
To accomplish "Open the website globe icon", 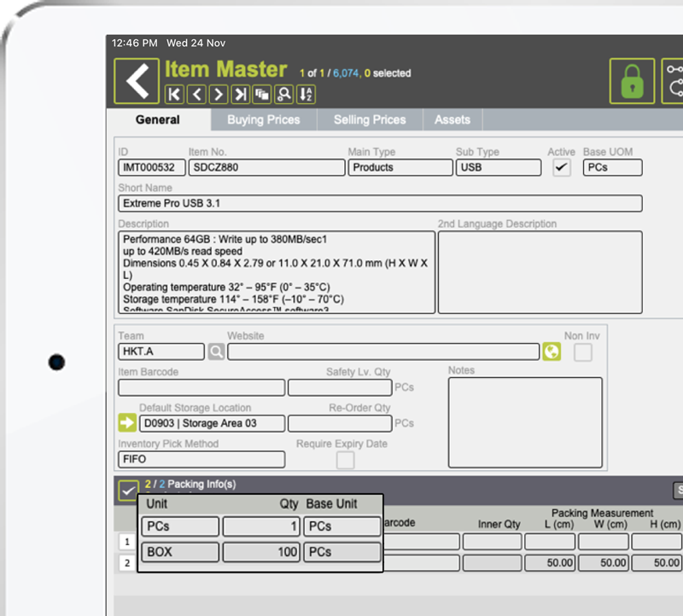I will tap(552, 351).
